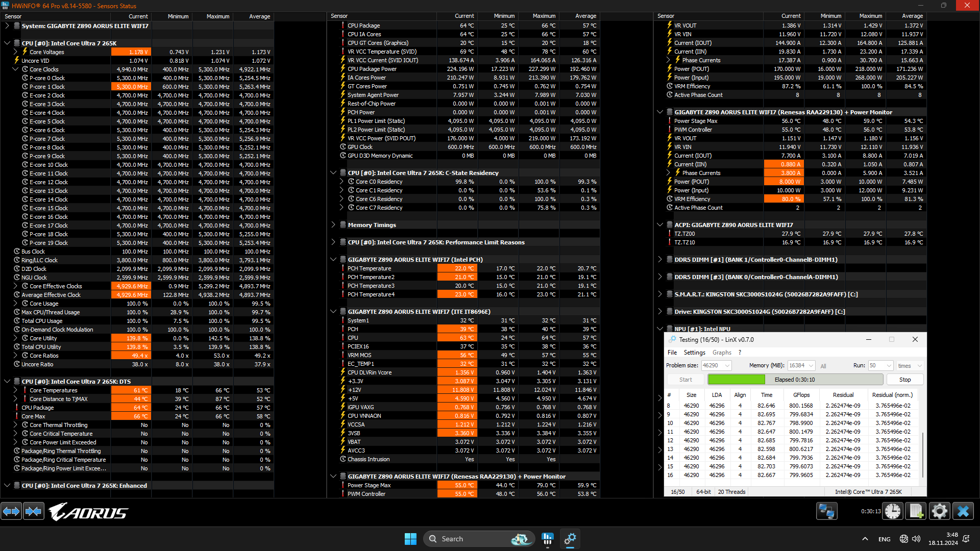Click the expand-layout arrows icon at bottom left
Screen dimensions: 980x551
(x=11, y=511)
